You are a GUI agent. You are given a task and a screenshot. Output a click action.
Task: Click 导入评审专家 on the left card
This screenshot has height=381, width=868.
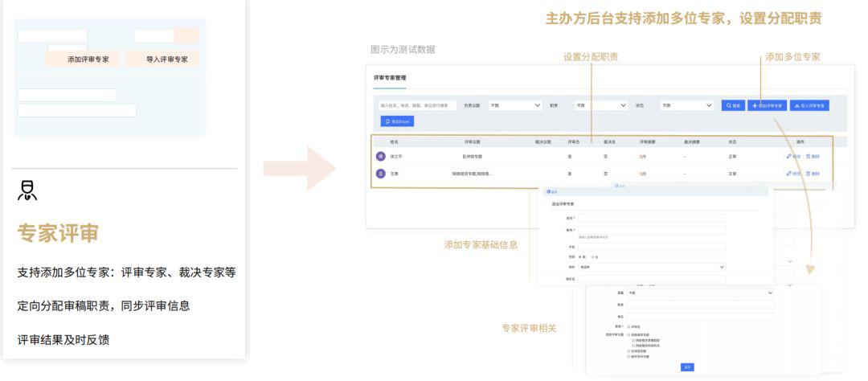(162, 59)
